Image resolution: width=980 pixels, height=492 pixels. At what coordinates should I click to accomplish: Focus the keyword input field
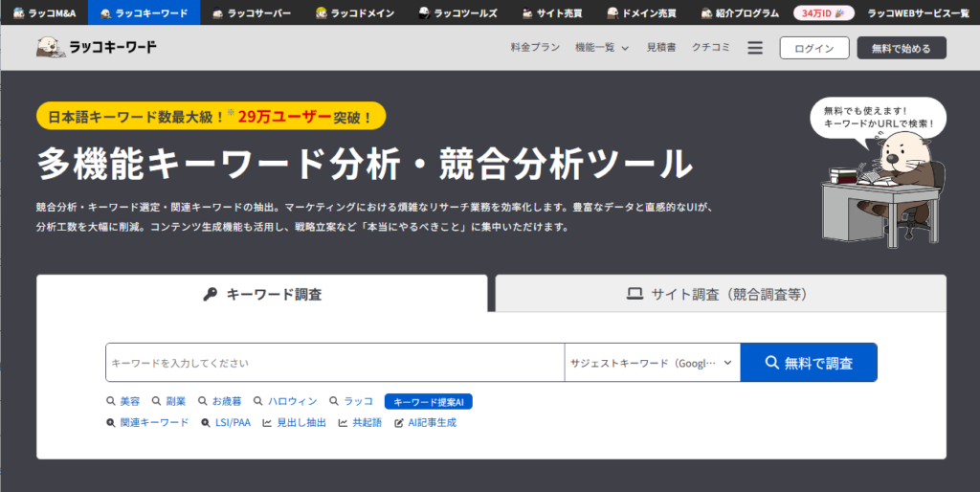[x=335, y=363]
